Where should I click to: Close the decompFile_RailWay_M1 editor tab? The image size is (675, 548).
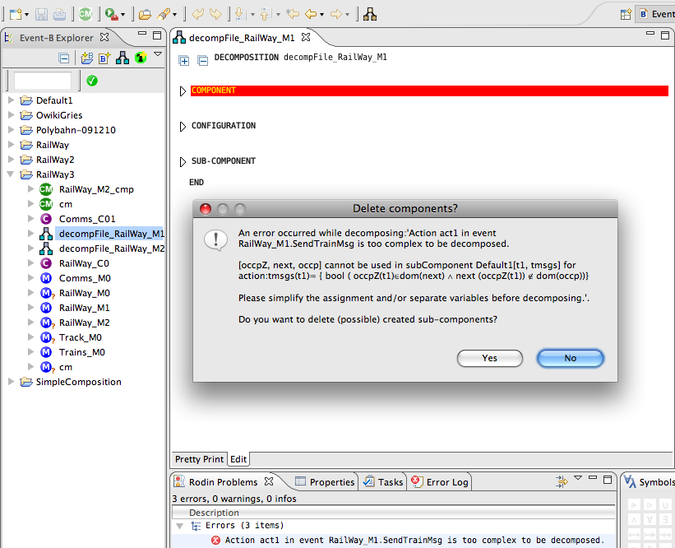pos(306,37)
